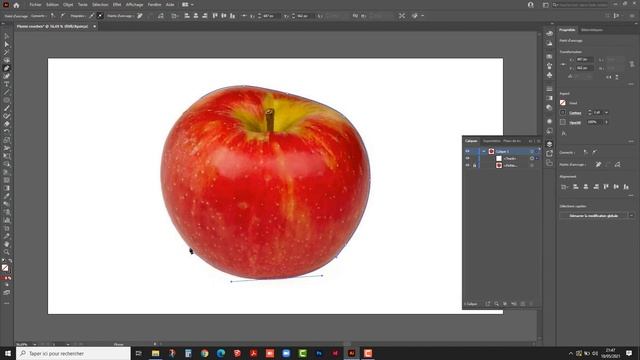Toggle visibility of the apple image sublayer
The height and width of the screenshot is (360, 640).
click(467, 165)
